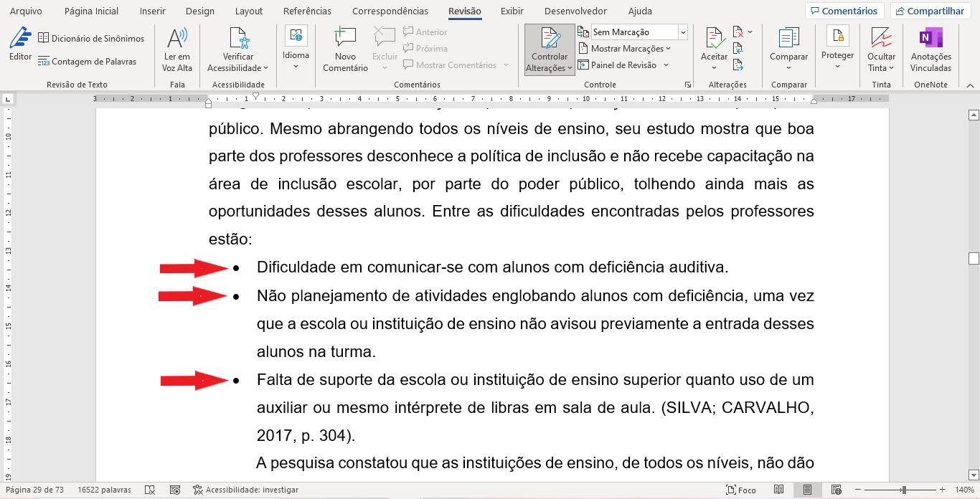Start Ler em Voz Alta
The height and width of the screenshot is (499, 980).
pos(177,49)
